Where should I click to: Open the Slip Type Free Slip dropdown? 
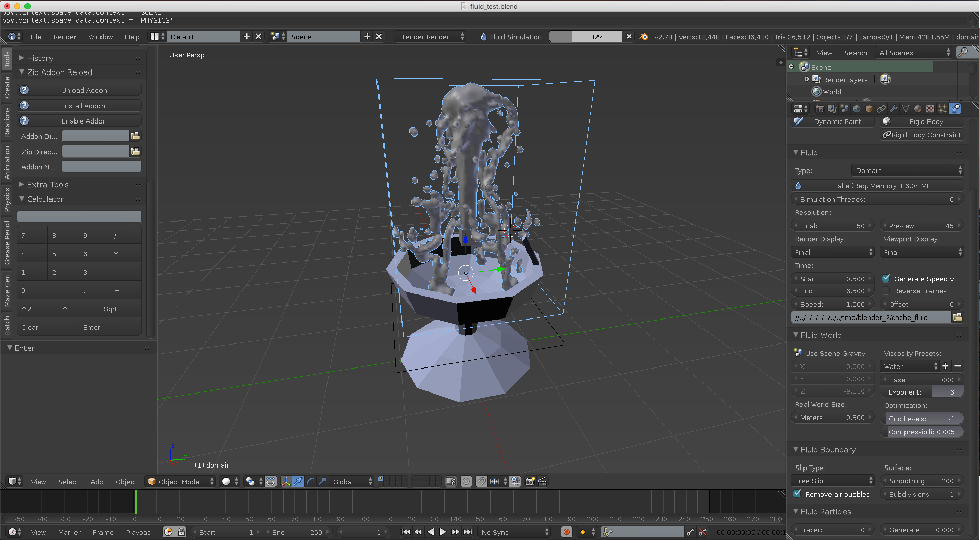833,481
